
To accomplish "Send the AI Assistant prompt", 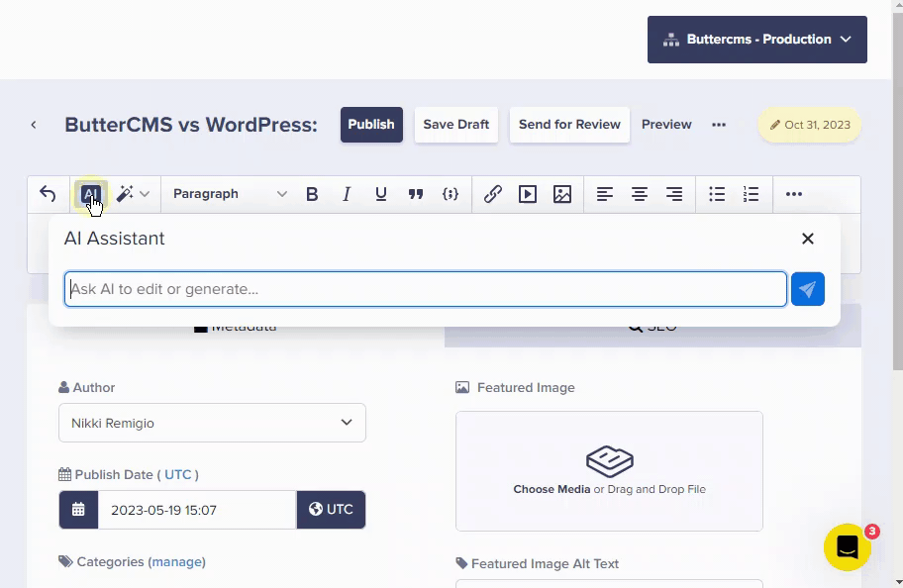I will (x=808, y=289).
